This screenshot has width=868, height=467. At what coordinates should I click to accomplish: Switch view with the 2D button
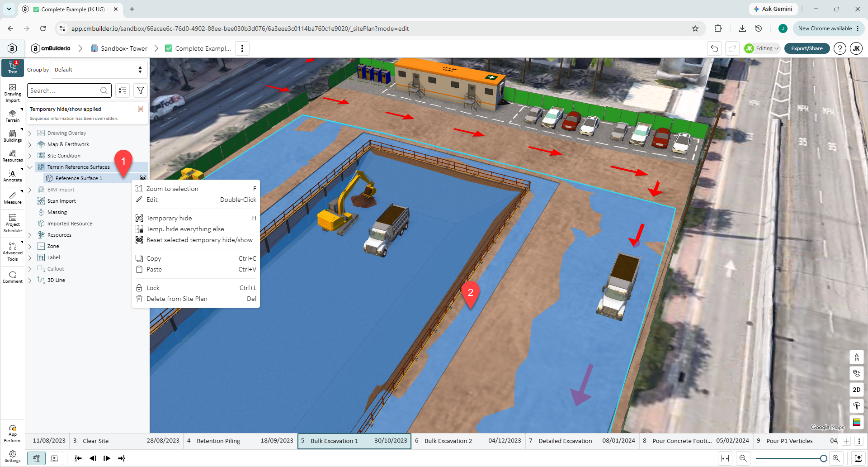coord(857,390)
